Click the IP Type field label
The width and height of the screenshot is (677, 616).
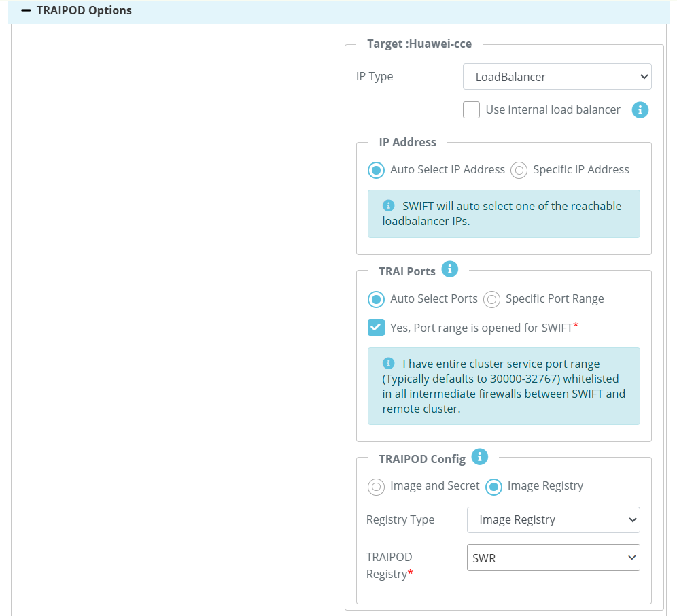(375, 76)
